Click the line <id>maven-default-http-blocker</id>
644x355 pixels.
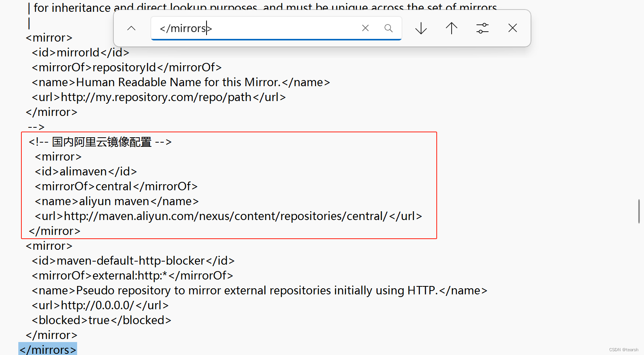[x=133, y=261]
